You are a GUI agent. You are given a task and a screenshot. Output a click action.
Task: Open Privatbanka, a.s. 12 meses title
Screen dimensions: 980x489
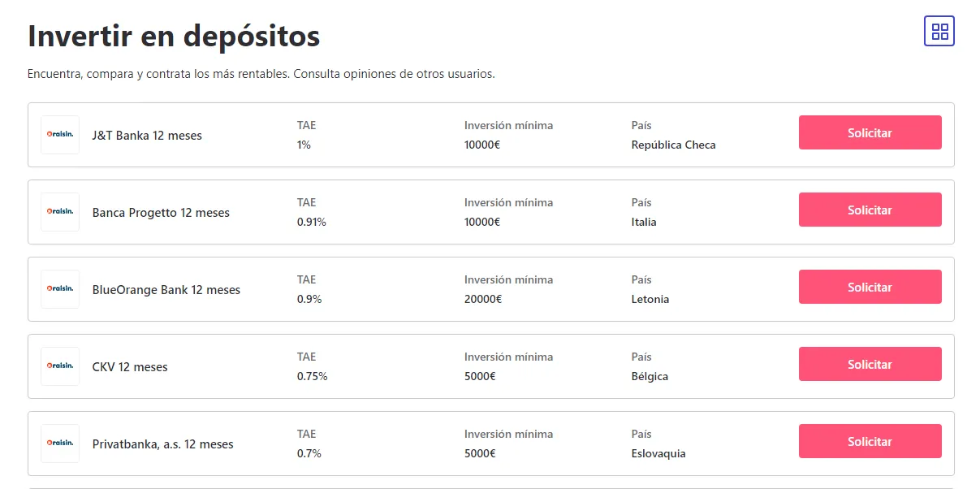162,444
